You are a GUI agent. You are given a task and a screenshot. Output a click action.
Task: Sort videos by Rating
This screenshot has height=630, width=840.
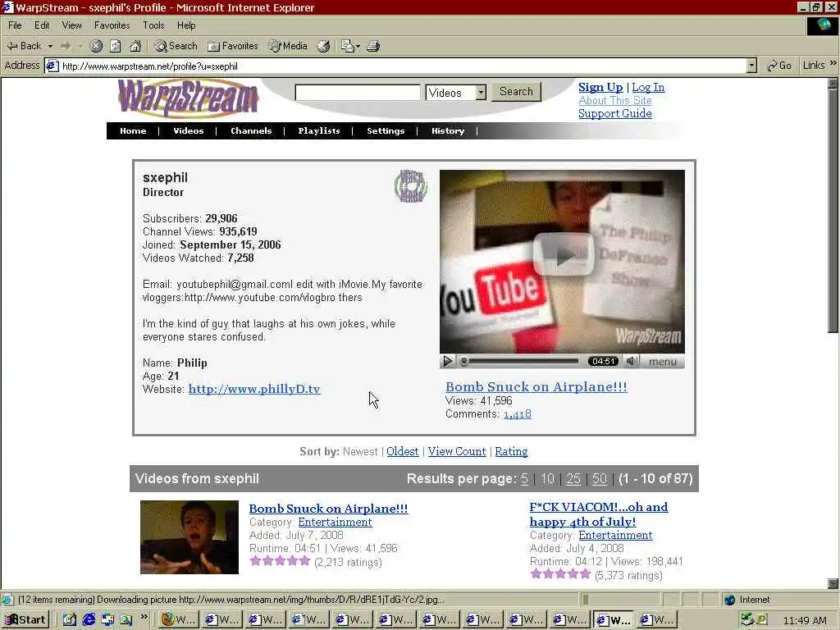pyautogui.click(x=511, y=452)
